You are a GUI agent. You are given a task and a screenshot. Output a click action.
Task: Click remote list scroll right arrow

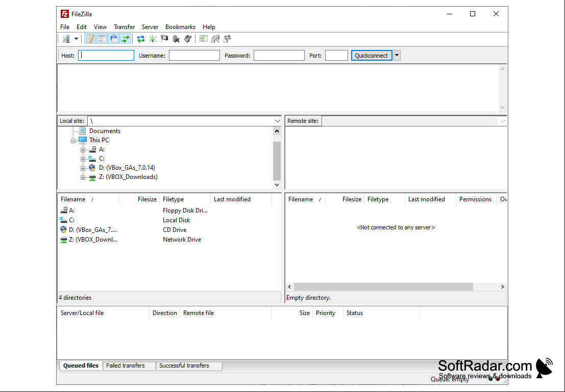click(x=502, y=287)
